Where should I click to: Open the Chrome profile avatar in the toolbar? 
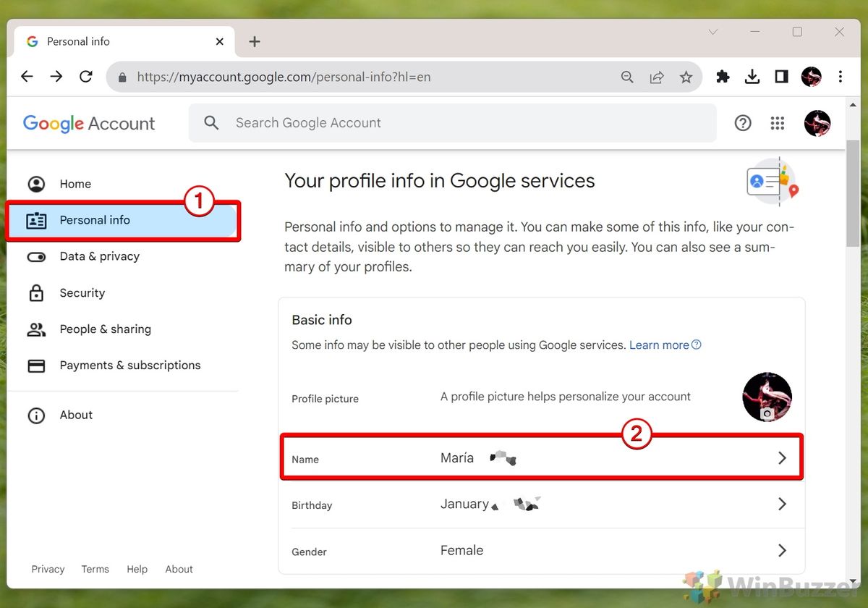(812, 77)
